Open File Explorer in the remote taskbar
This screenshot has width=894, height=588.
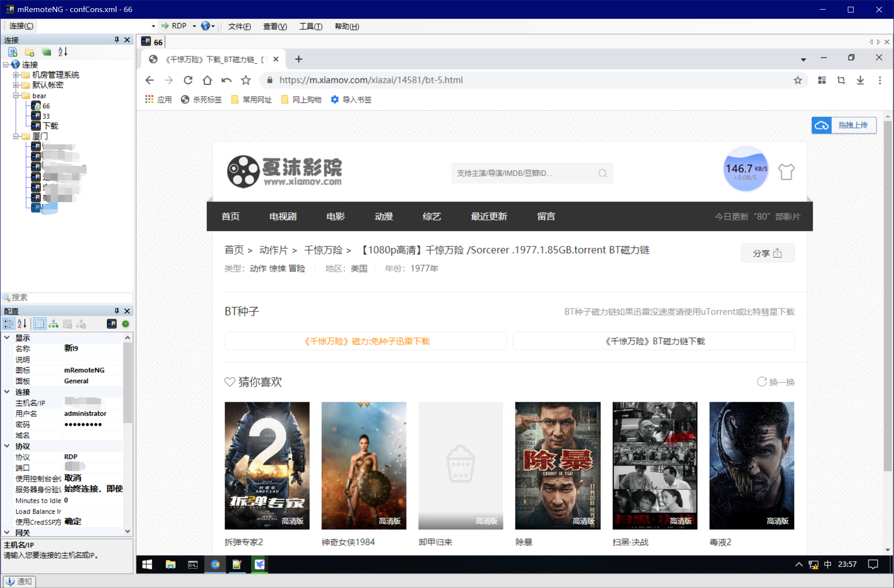pyautogui.click(x=170, y=564)
